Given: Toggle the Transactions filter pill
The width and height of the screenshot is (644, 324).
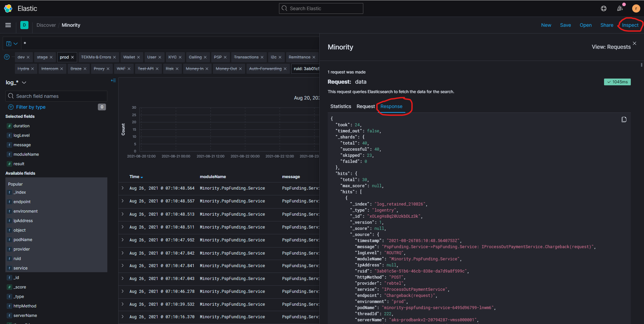Looking at the screenshot, I should pyautogui.click(x=246, y=57).
